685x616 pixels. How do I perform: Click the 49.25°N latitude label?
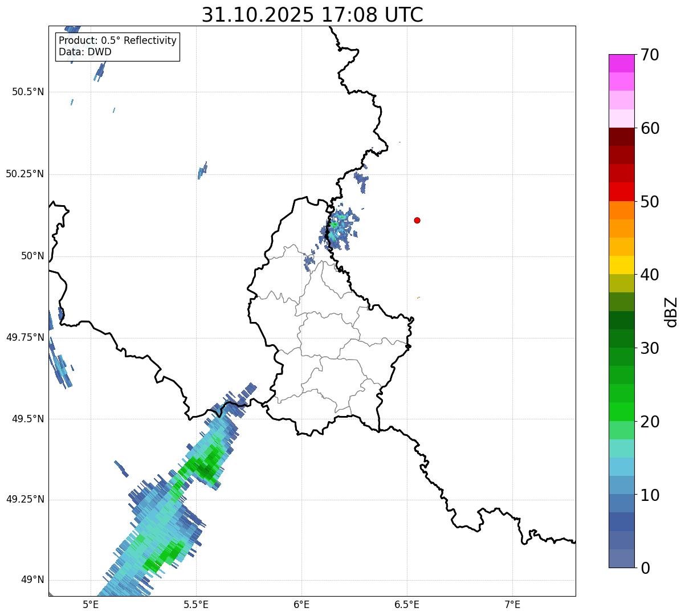tap(25, 499)
